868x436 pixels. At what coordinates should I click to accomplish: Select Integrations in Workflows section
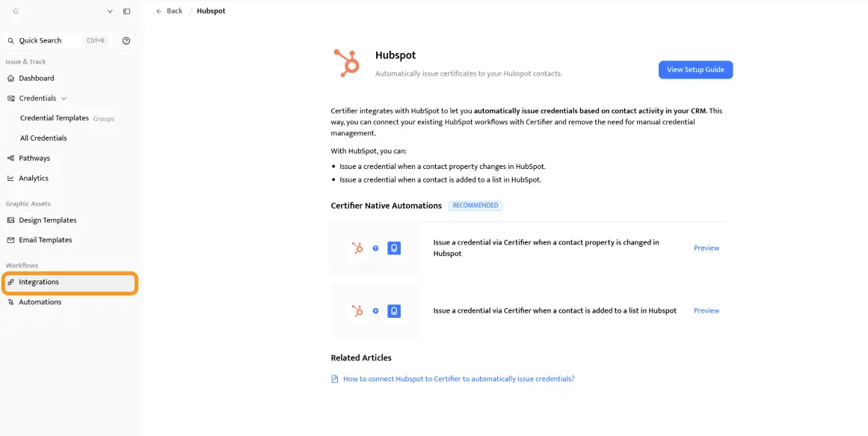tap(70, 282)
